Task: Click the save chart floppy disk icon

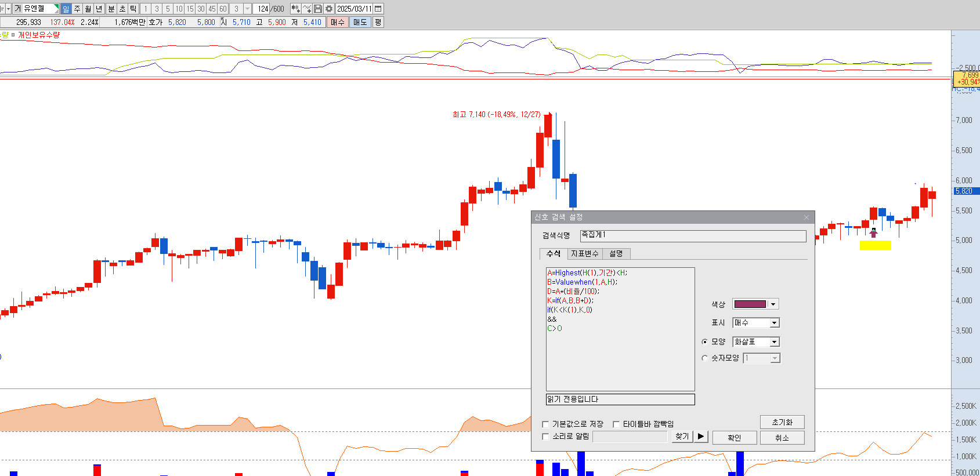Action: coord(318,9)
